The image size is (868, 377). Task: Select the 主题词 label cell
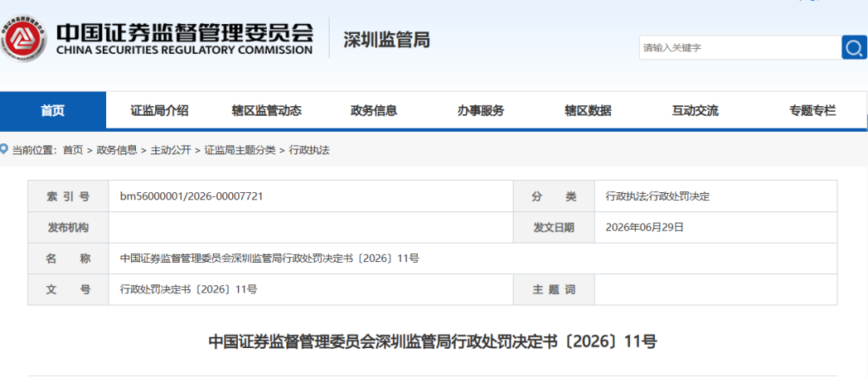coord(554,289)
